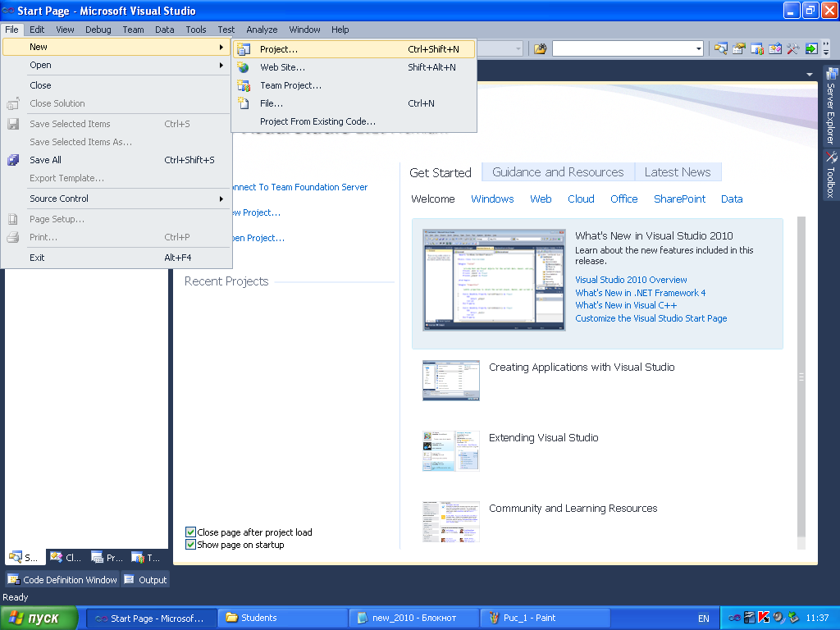The width and height of the screenshot is (840, 630).
Task: Open What's New in Visual C++ link
Action: pyautogui.click(x=626, y=305)
